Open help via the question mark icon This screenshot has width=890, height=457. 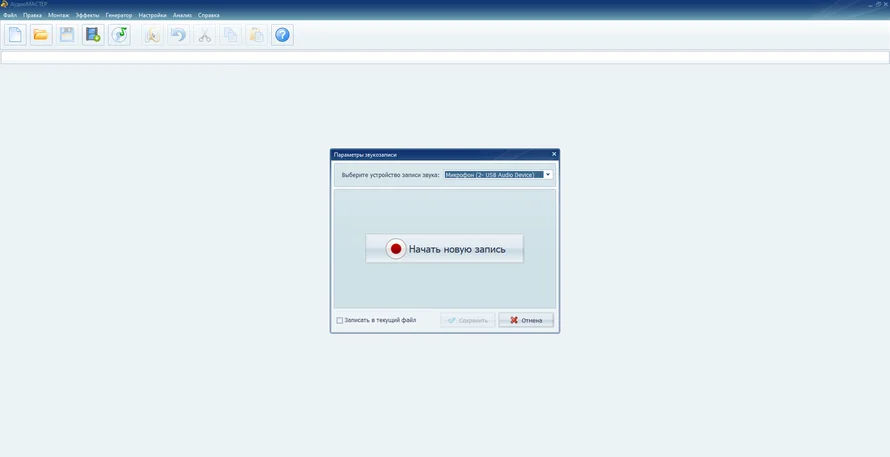[282, 35]
